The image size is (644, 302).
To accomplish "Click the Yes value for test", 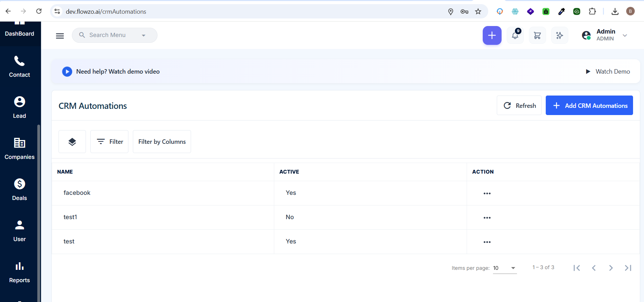I will click(291, 241).
